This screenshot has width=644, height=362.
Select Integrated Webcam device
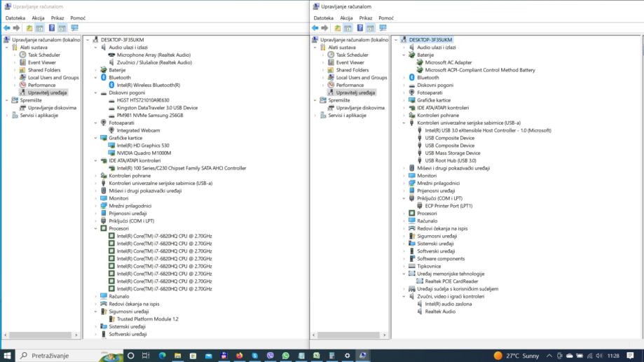(139, 130)
